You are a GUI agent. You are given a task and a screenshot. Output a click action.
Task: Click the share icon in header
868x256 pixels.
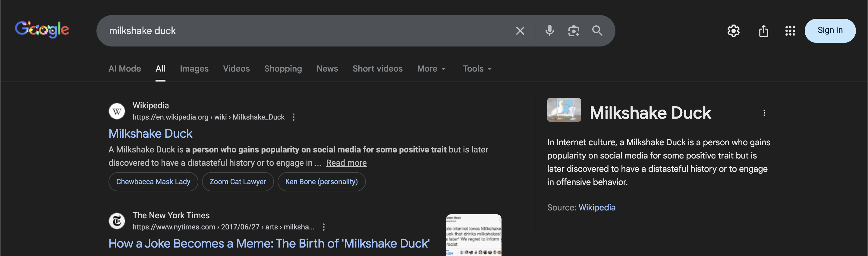(x=763, y=31)
